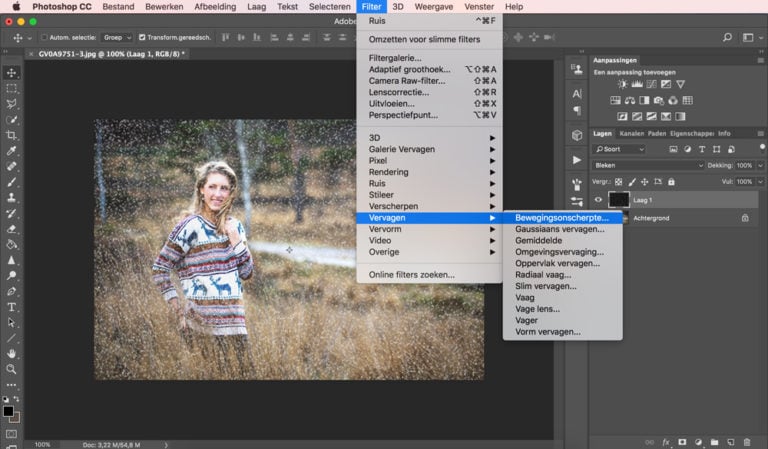Screen dimensions: 768x449
Task: Switch to the Paden tab
Action: click(x=657, y=133)
